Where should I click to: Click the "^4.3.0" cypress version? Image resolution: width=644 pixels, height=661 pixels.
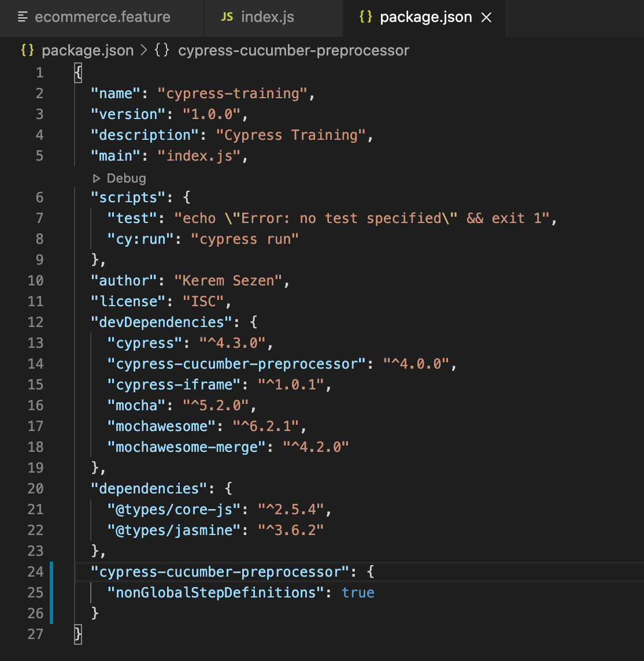click(232, 343)
